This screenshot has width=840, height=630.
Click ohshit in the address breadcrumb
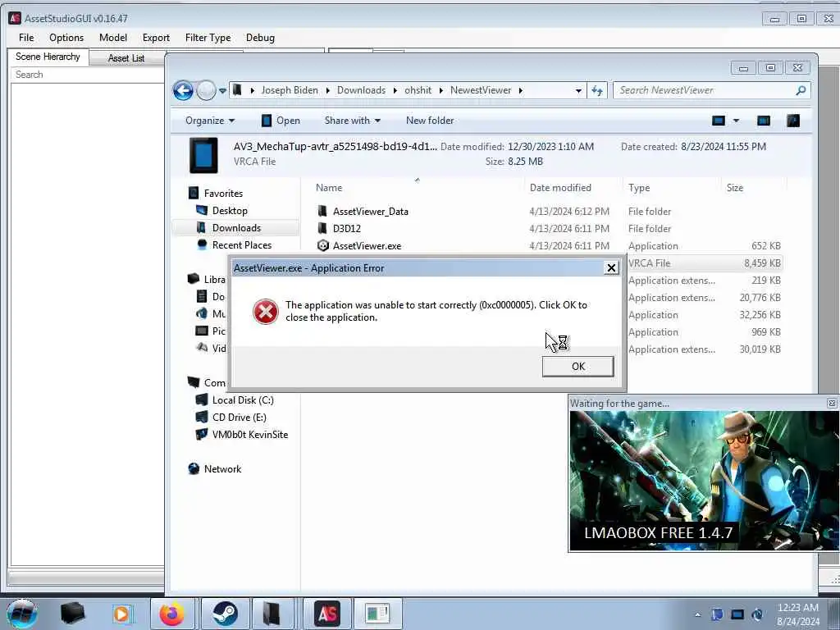click(x=418, y=90)
